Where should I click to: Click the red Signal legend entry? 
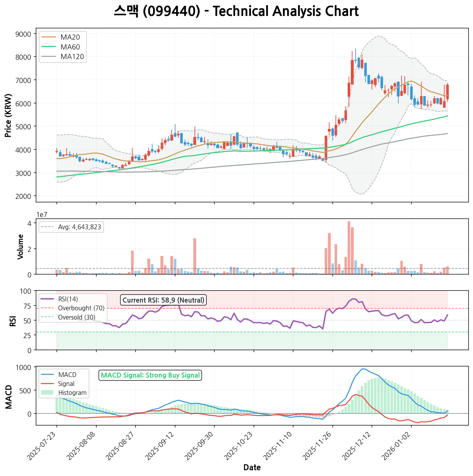point(66,384)
